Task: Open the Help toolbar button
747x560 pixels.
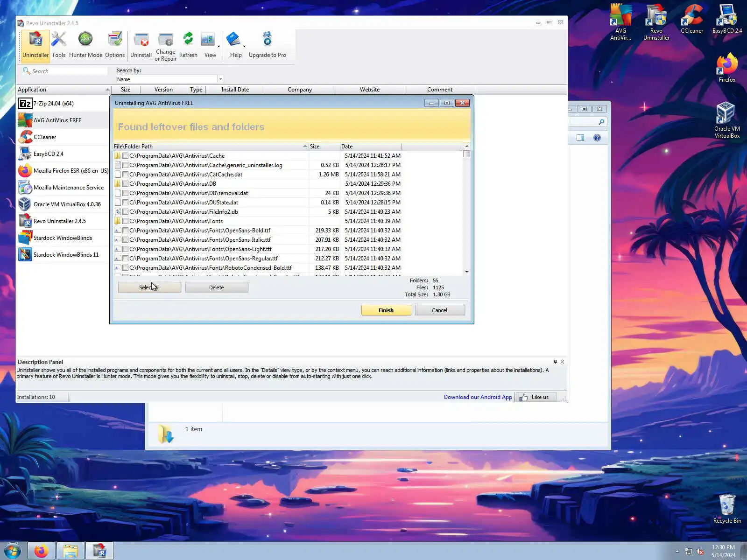Action: click(x=235, y=45)
